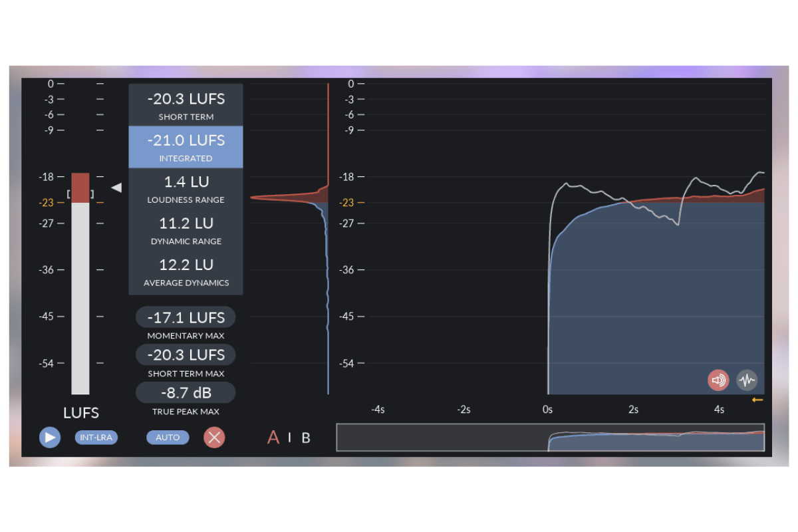Viewport: 798px width, 532px height.
Task: Click the overview timeline strip below graph
Action: pos(550,438)
